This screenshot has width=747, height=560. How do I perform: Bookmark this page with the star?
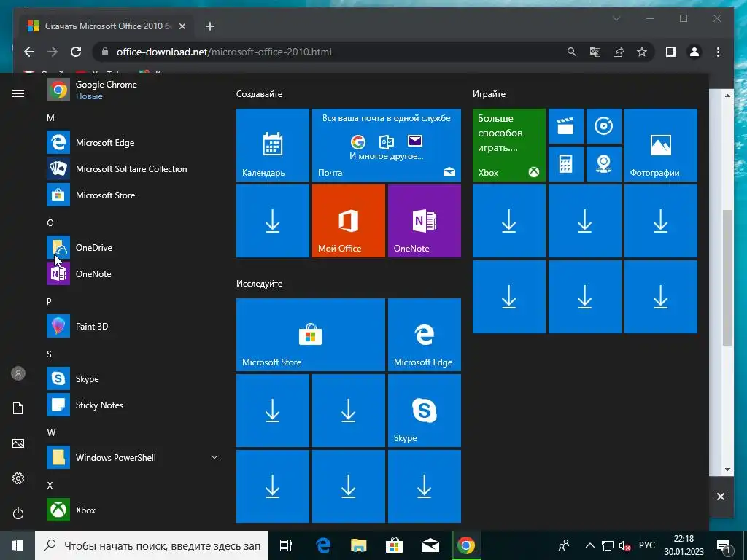pyautogui.click(x=642, y=52)
